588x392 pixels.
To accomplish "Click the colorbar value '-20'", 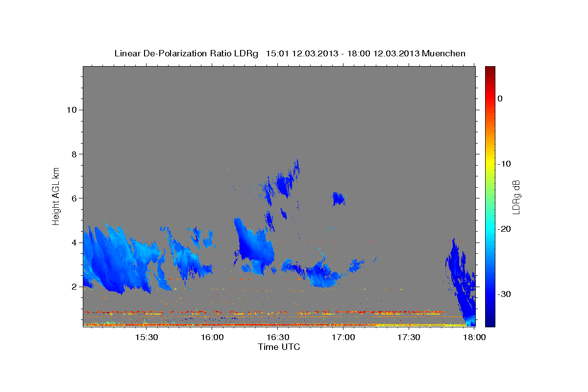I will pyautogui.click(x=504, y=229).
